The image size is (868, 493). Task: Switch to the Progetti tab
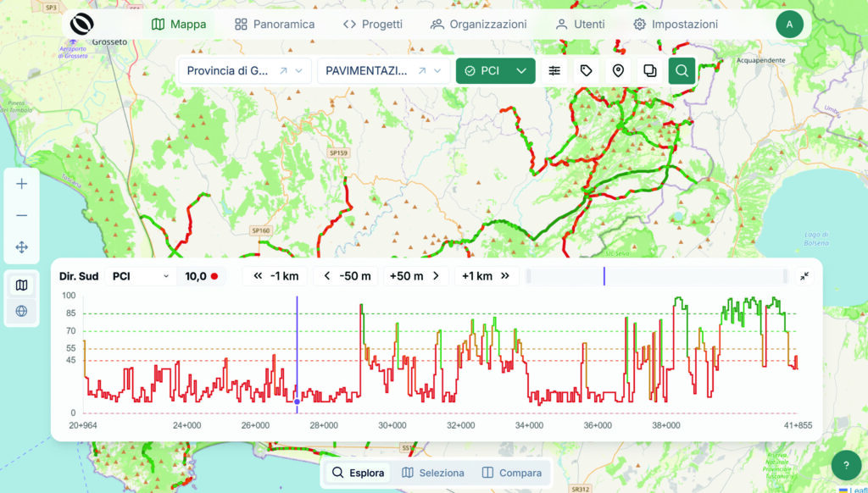point(373,25)
